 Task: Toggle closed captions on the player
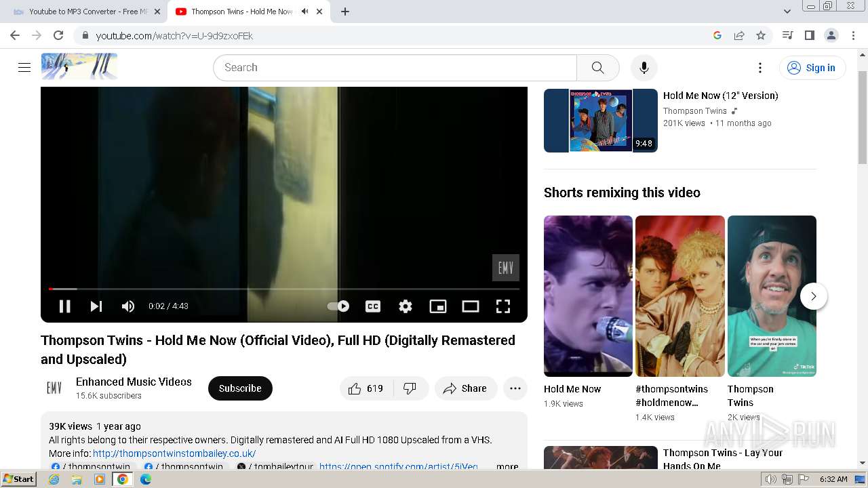pos(373,306)
